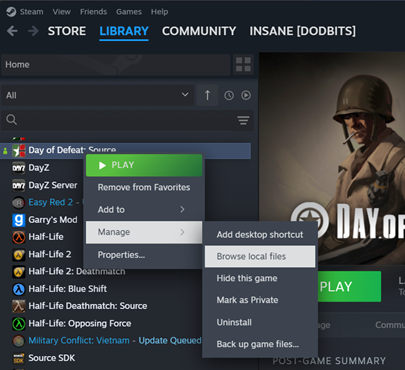Expand the Manage submenu

coord(144,232)
